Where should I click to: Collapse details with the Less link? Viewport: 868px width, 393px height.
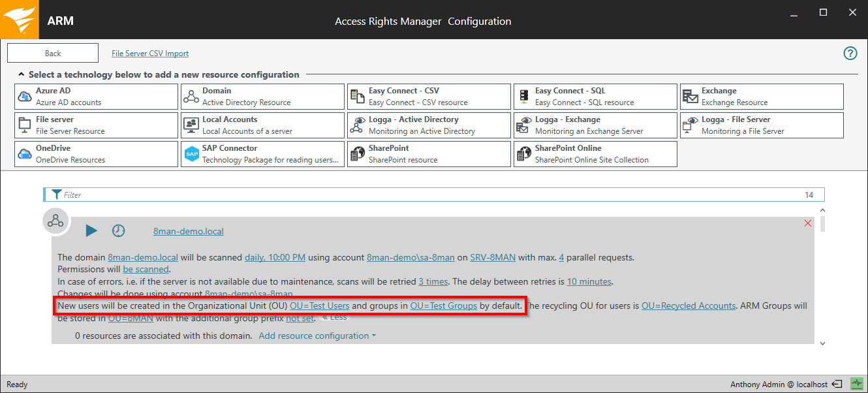[335, 318]
